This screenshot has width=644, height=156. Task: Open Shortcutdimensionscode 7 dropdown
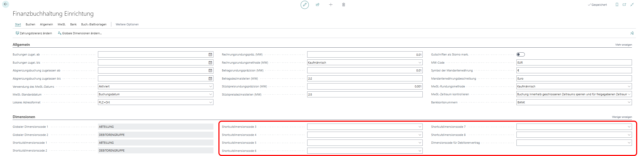click(x=629, y=127)
